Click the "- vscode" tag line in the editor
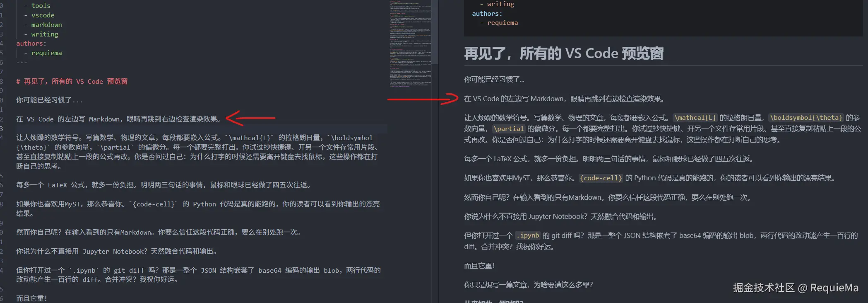868x303 pixels. click(x=39, y=15)
